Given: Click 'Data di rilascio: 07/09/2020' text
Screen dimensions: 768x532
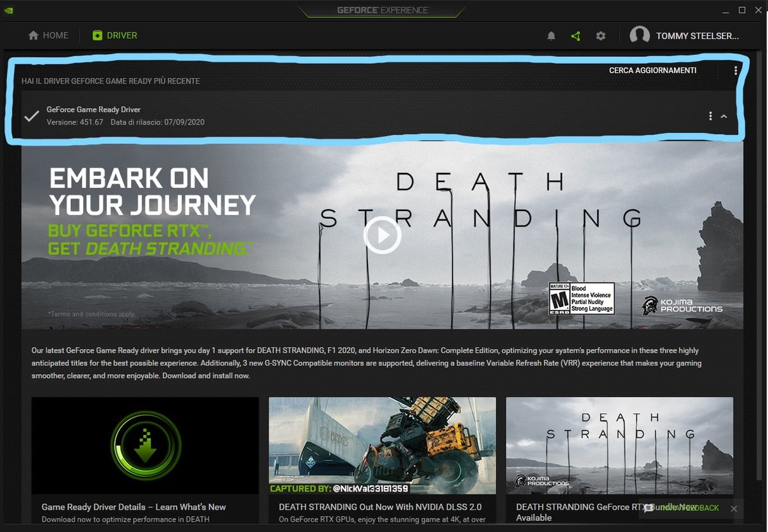Looking at the screenshot, I should [x=157, y=122].
